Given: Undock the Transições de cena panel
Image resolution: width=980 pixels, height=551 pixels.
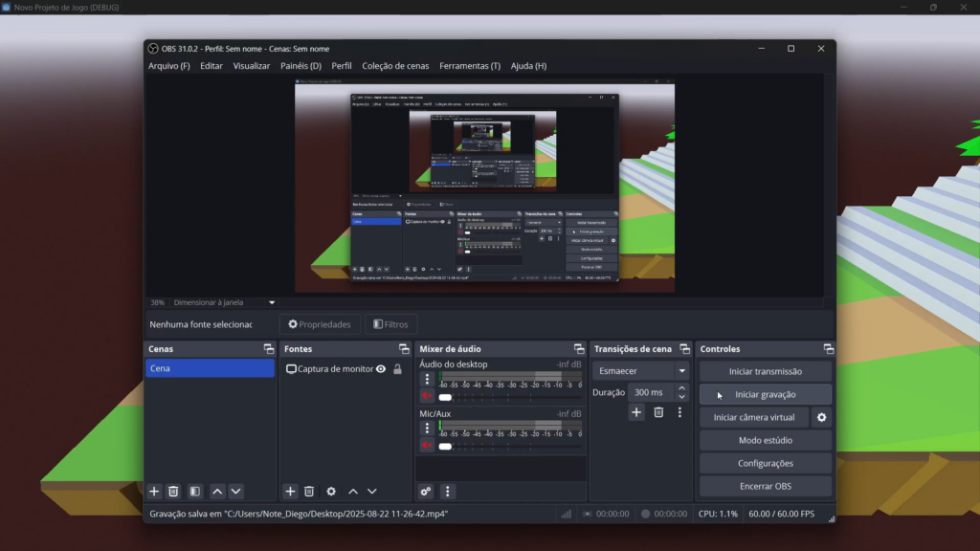Looking at the screenshot, I should pos(685,348).
